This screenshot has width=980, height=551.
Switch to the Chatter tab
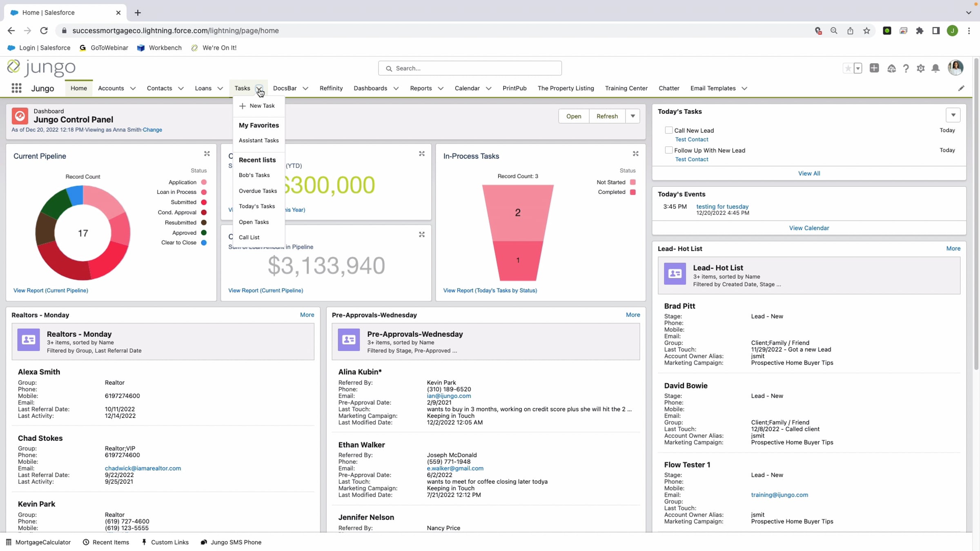[669, 88]
